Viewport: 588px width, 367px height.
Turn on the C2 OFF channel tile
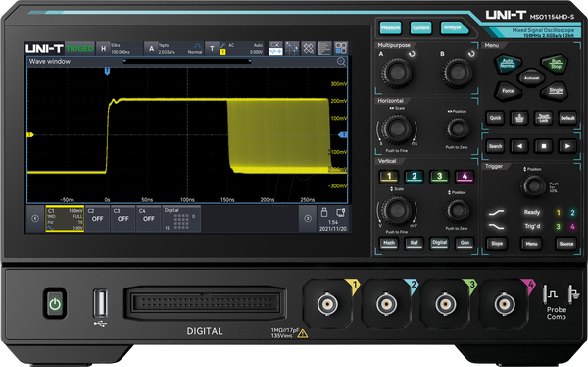coord(97,218)
